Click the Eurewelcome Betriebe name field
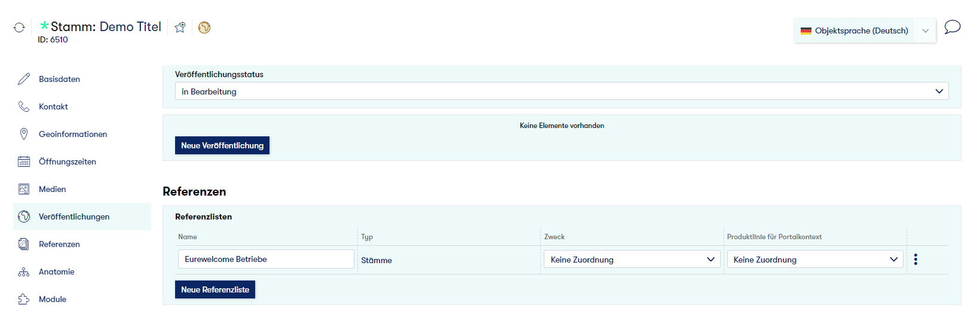The width and height of the screenshot is (980, 311). pos(266,259)
